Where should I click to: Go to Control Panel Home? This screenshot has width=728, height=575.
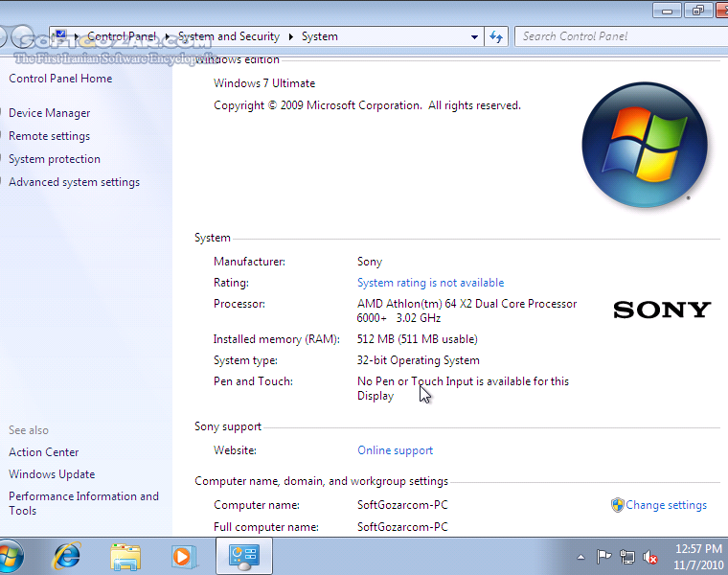pyautogui.click(x=60, y=79)
